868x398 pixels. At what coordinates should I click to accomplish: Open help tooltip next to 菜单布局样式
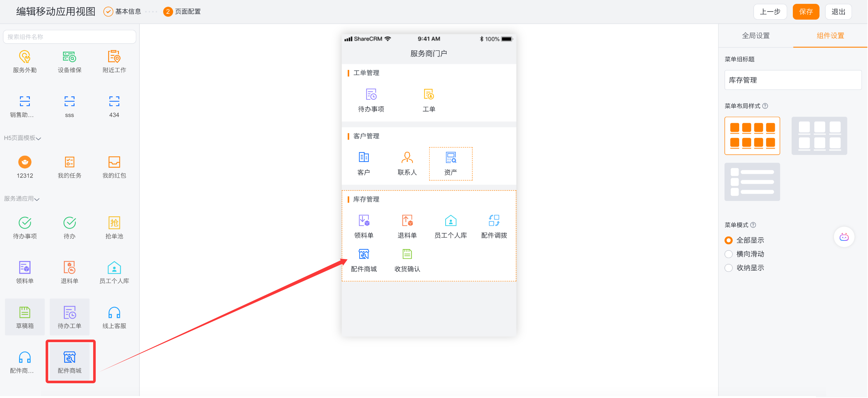point(765,106)
